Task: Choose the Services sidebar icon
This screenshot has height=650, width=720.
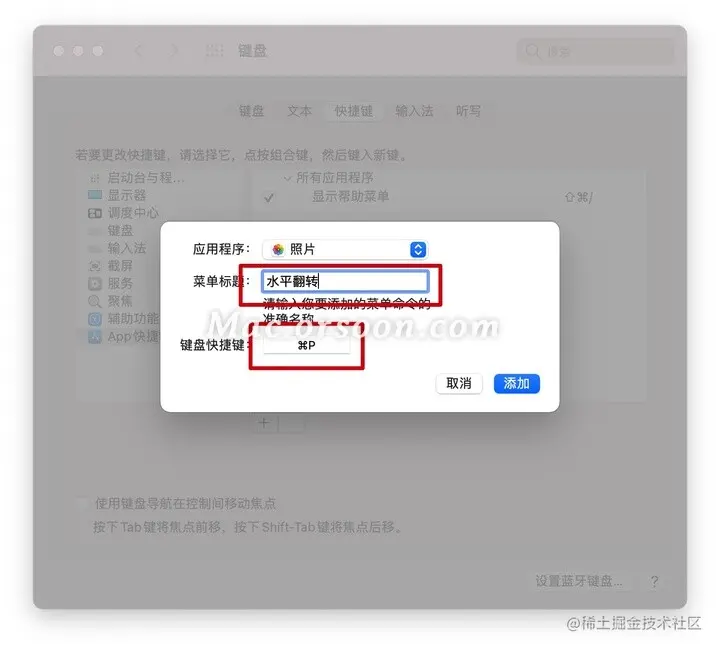Action: point(95,284)
